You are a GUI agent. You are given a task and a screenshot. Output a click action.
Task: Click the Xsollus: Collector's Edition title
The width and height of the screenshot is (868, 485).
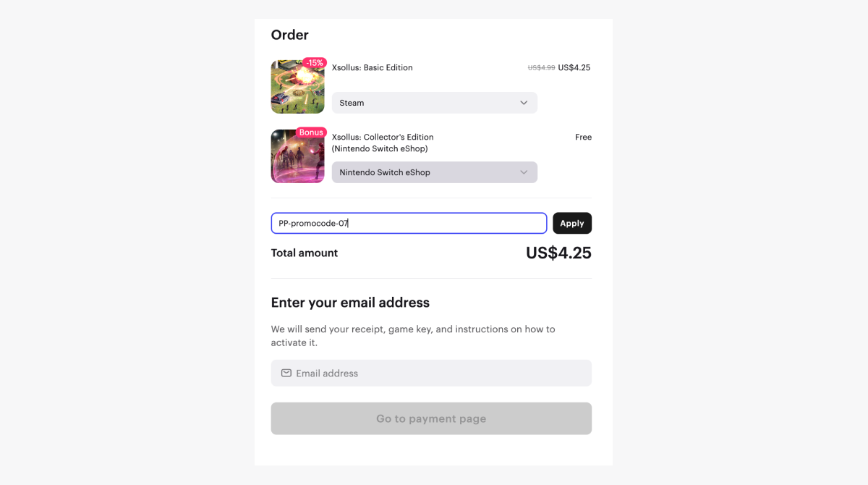coord(383,137)
